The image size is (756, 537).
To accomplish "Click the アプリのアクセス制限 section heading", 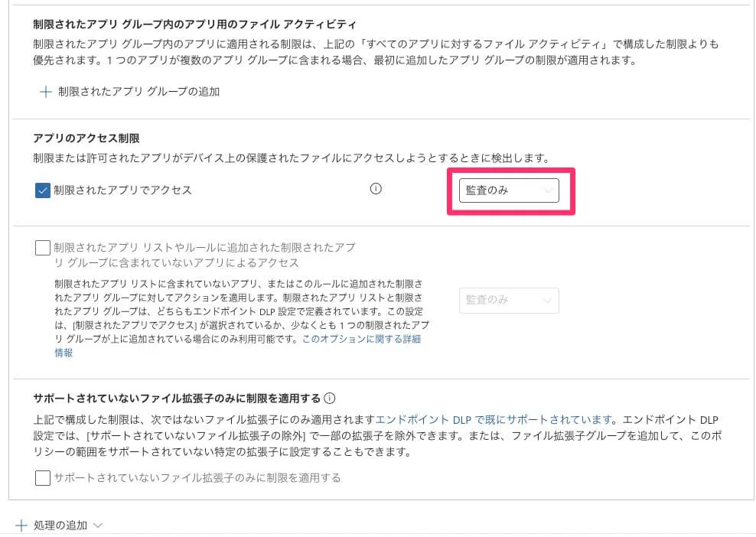I will (x=86, y=138).
